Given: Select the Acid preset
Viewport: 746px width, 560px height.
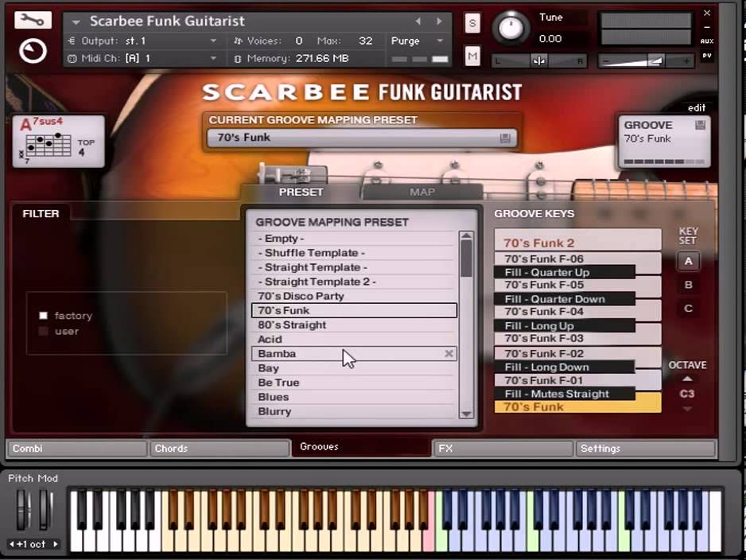Looking at the screenshot, I should click(354, 339).
